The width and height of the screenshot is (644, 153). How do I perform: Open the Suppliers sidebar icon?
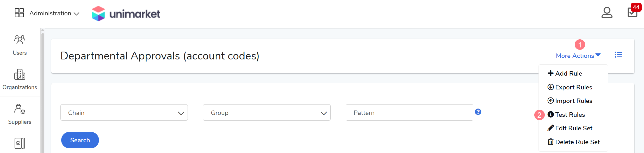coord(20,114)
